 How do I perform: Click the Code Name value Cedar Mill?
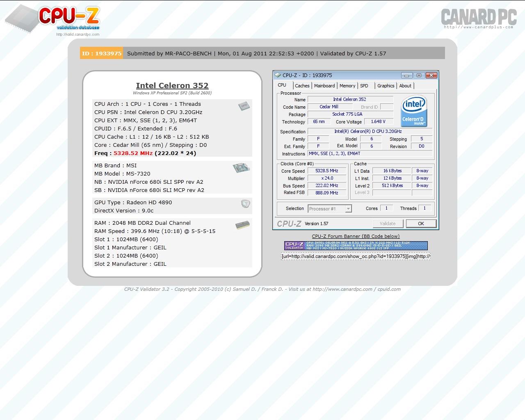[329, 107]
